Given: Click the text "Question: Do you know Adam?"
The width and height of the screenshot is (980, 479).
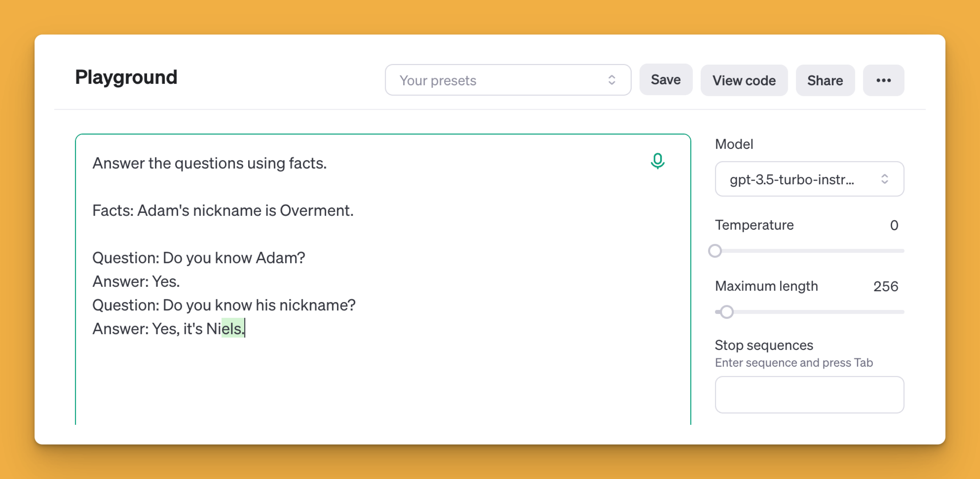Looking at the screenshot, I should pyautogui.click(x=198, y=258).
